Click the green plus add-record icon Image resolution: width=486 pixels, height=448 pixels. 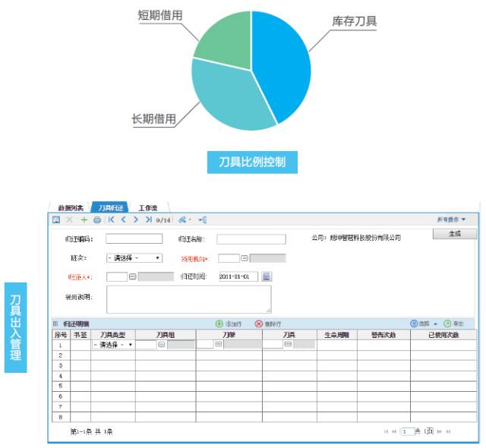pyautogui.click(x=84, y=219)
